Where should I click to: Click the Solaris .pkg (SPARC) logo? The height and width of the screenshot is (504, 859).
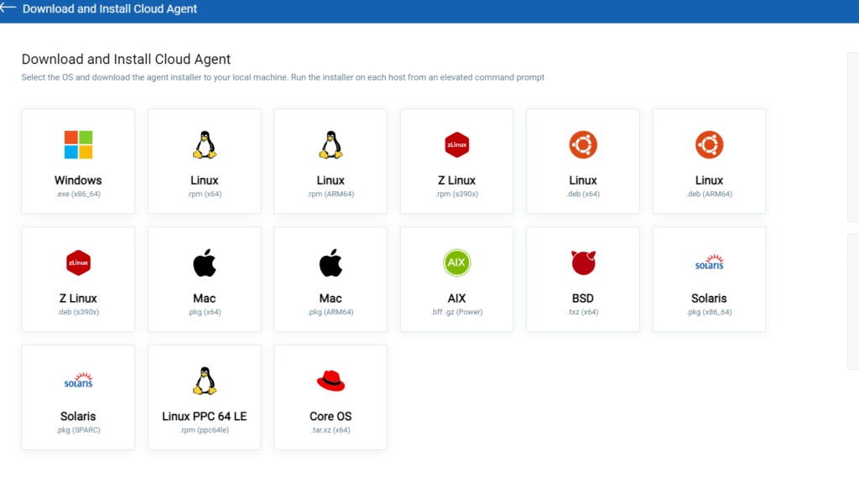click(x=78, y=380)
